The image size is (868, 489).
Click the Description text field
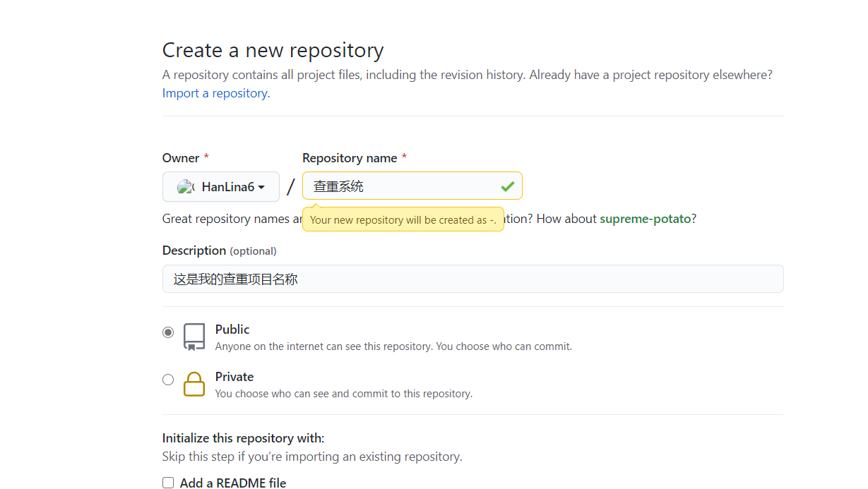[473, 279]
